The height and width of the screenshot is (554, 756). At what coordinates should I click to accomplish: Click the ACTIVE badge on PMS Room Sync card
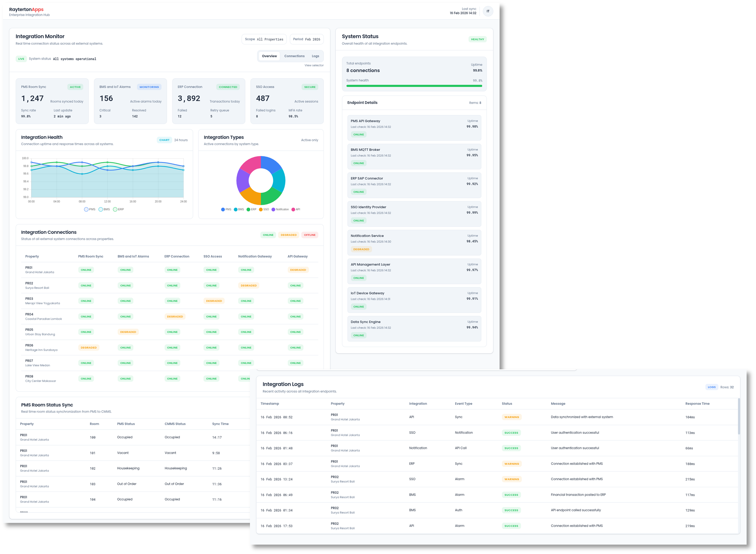pos(75,87)
